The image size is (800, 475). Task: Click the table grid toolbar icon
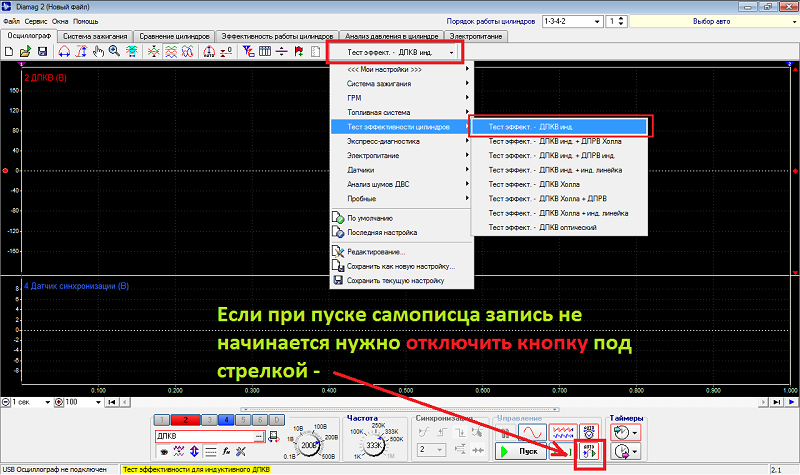click(x=265, y=52)
